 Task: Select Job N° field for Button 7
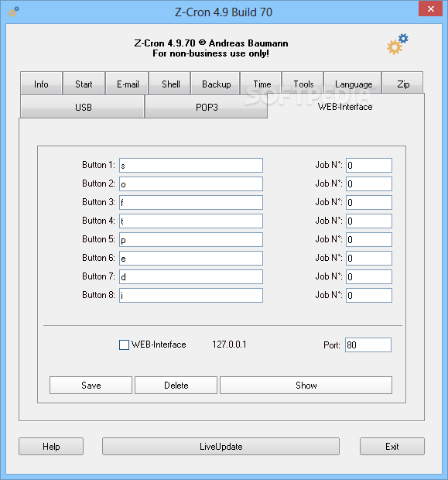click(369, 276)
